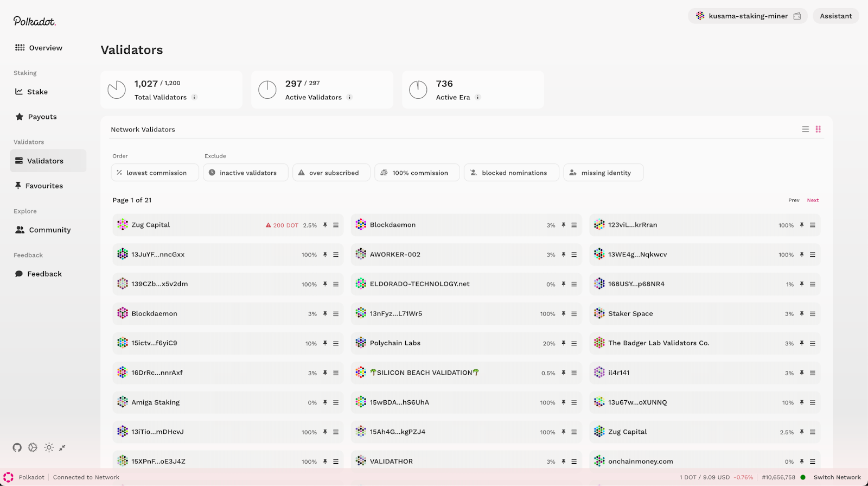This screenshot has height=486, width=868.
Task: Open the menu for Amiga Staking validator
Action: click(336, 402)
